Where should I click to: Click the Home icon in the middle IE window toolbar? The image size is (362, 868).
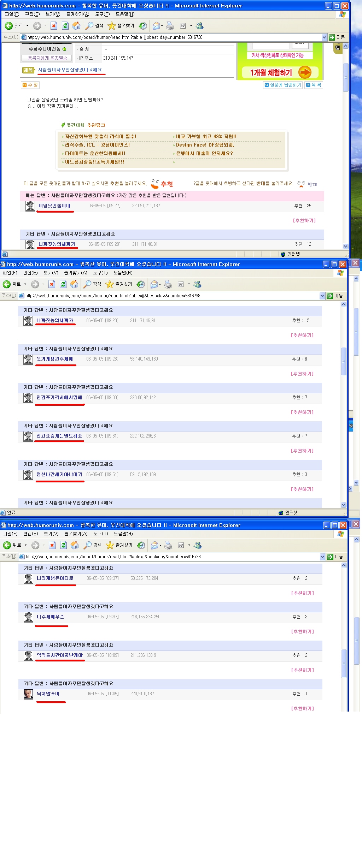pyautogui.click(x=74, y=284)
